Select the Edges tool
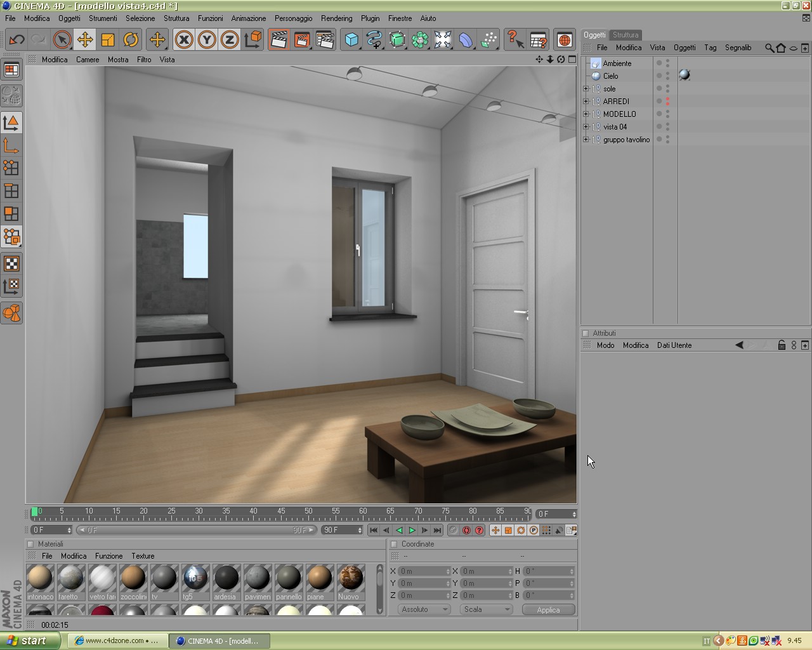 point(11,191)
